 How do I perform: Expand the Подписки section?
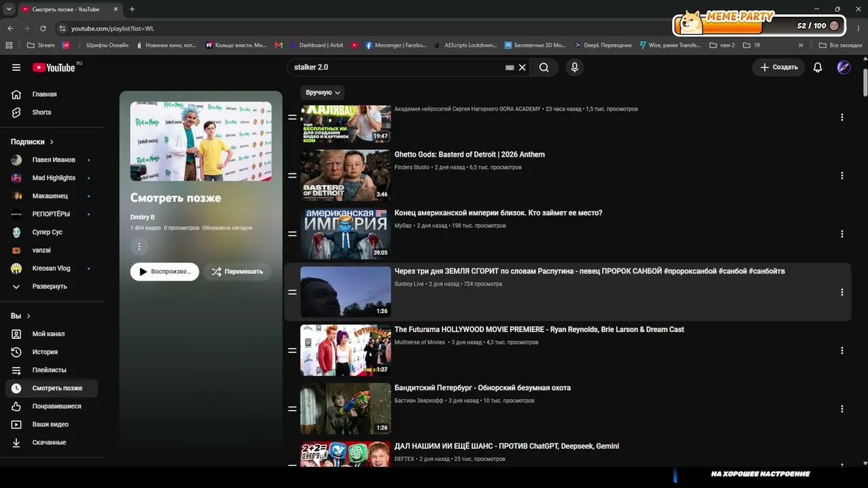(32, 142)
